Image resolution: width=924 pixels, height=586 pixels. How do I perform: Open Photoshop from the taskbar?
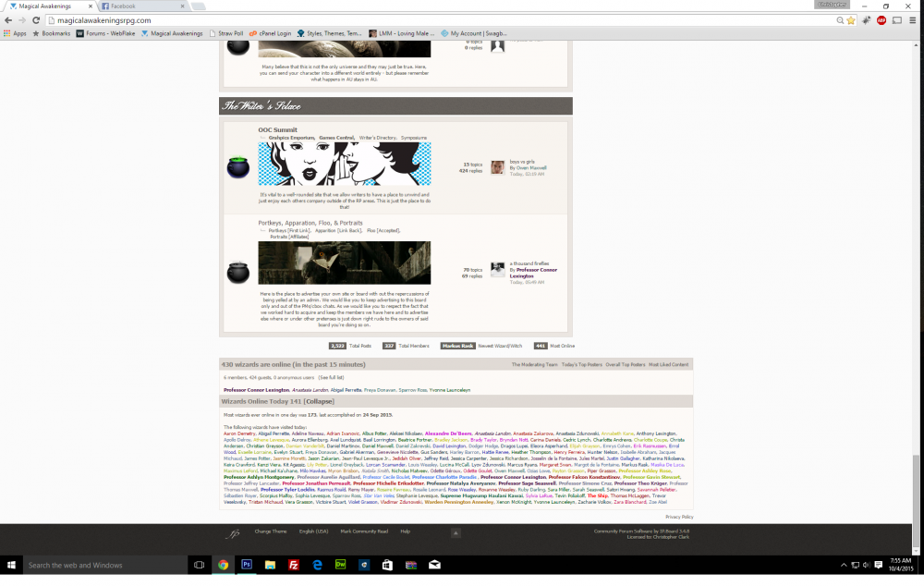point(247,565)
